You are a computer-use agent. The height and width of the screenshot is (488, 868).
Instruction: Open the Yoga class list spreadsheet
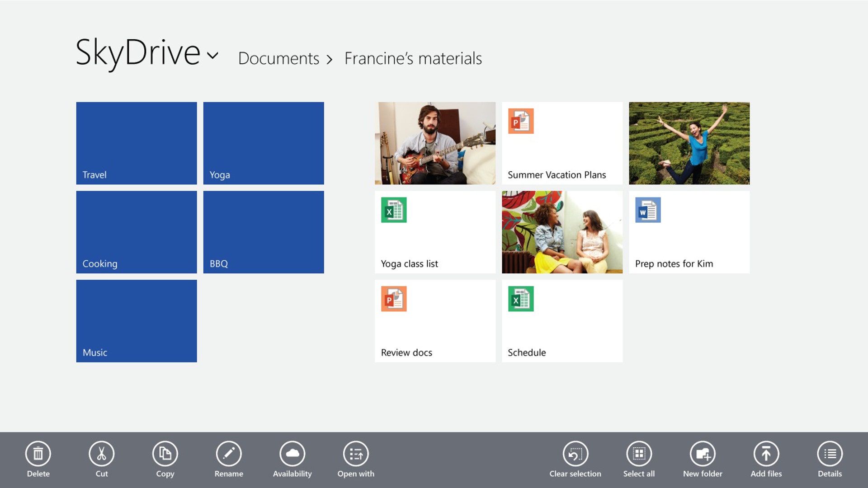(x=435, y=232)
